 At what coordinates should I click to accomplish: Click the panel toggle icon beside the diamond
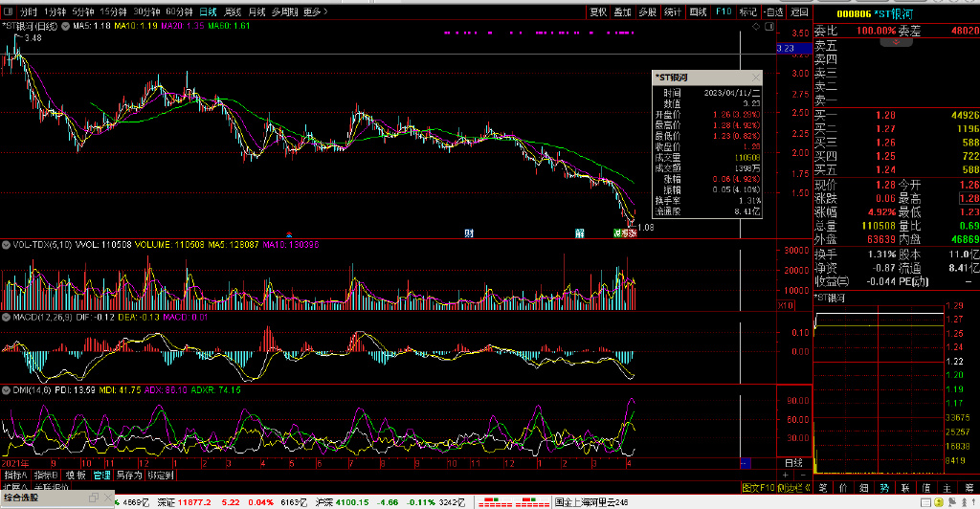pyautogui.click(x=769, y=26)
